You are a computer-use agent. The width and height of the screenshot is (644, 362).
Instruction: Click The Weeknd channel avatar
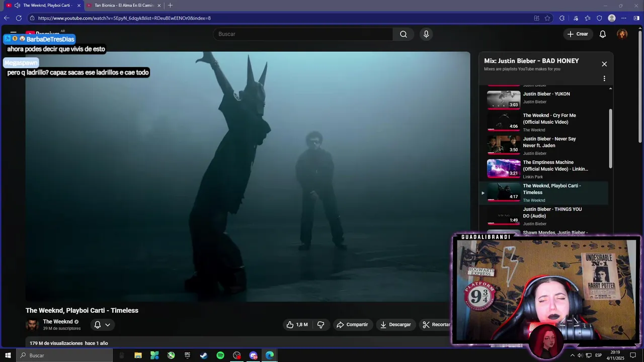pyautogui.click(x=32, y=325)
